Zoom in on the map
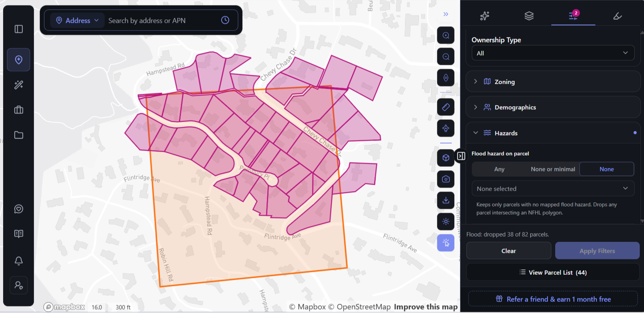 coord(446,36)
